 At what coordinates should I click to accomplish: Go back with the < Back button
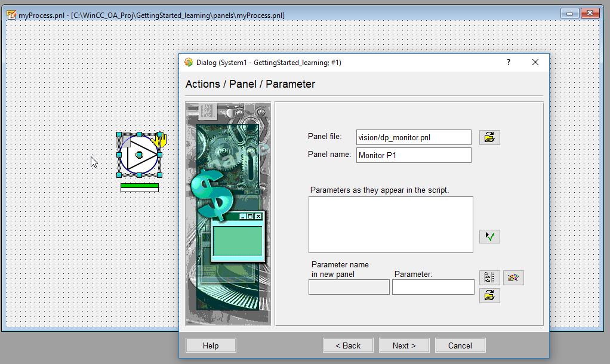[348, 346]
